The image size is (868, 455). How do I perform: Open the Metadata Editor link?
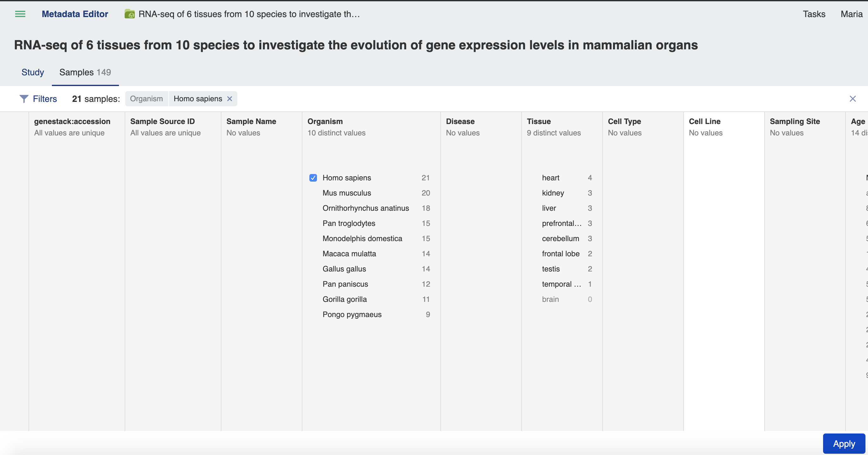[x=75, y=14]
